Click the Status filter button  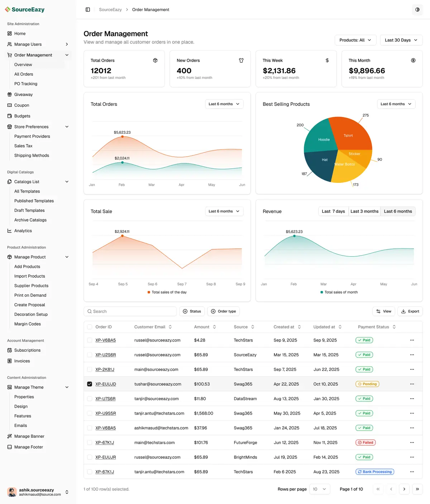(192, 311)
